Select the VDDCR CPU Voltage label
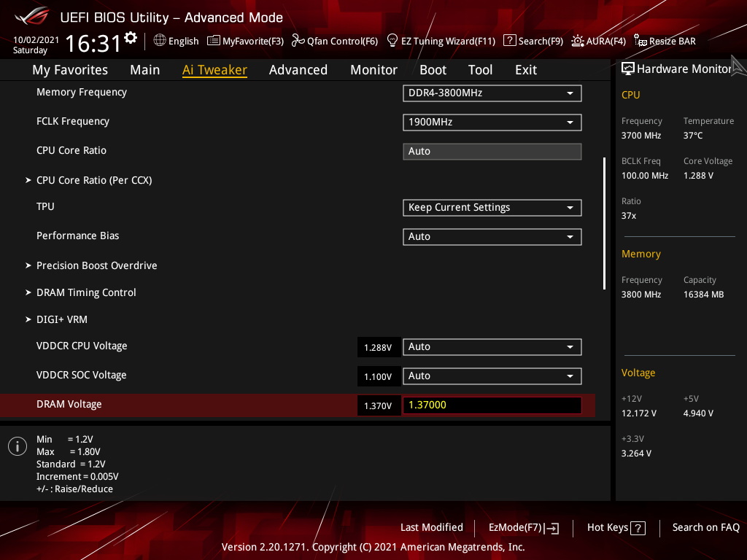This screenshot has width=747, height=560. (82, 346)
